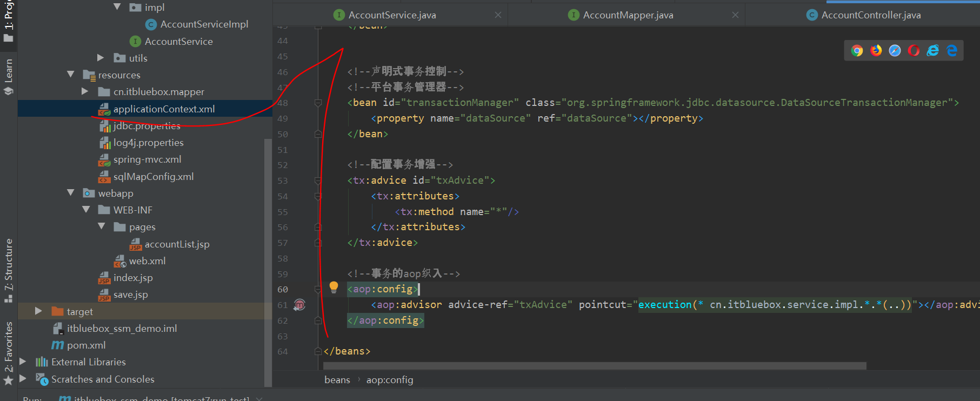
Task: Click the pom.xml Maven icon
Action: click(58, 345)
